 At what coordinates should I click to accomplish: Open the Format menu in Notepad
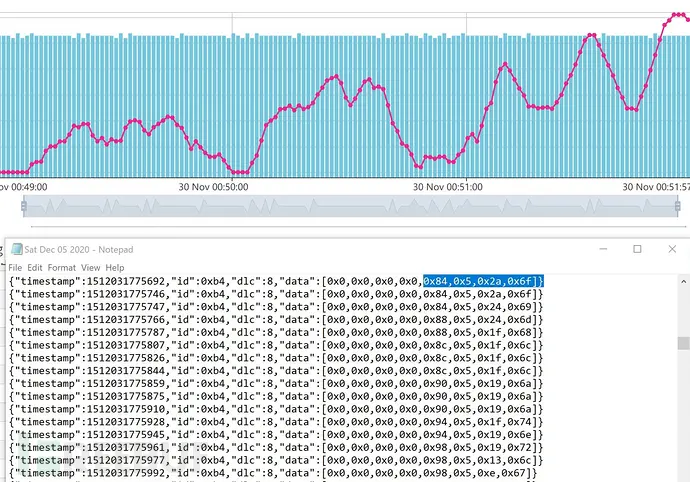(62, 268)
